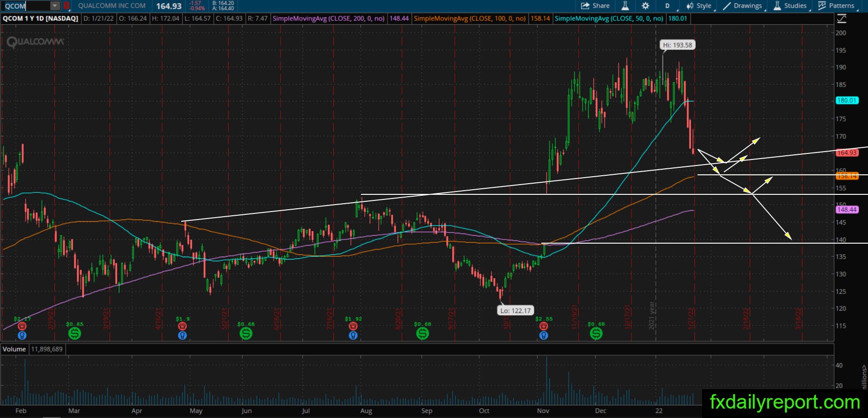Open the symbol dropdown arrow beside QCOM

55,6
